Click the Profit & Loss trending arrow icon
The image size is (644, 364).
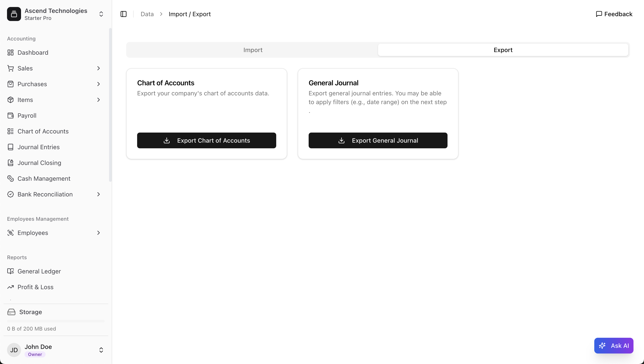coord(11,287)
